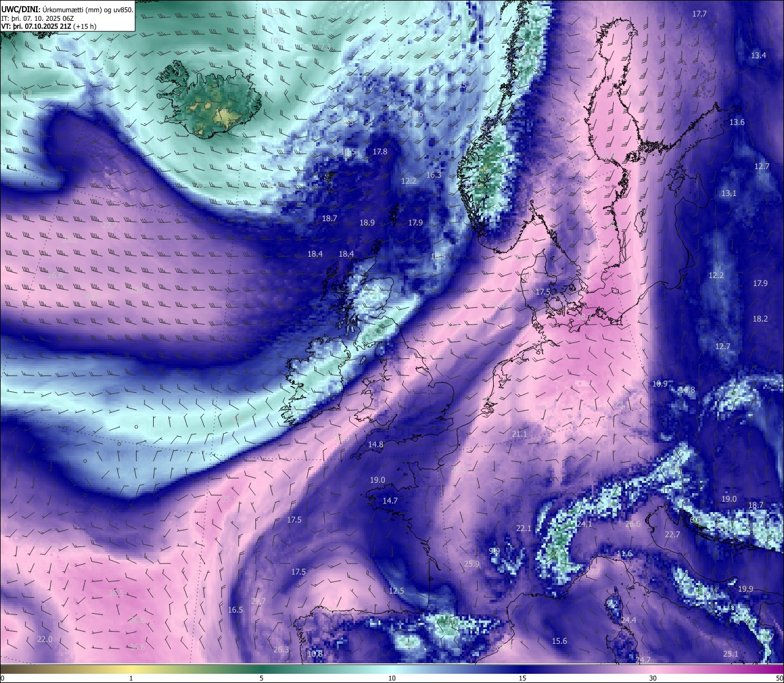Select the 10.9 value label
The height and width of the screenshot is (683, 784).
click(x=660, y=383)
